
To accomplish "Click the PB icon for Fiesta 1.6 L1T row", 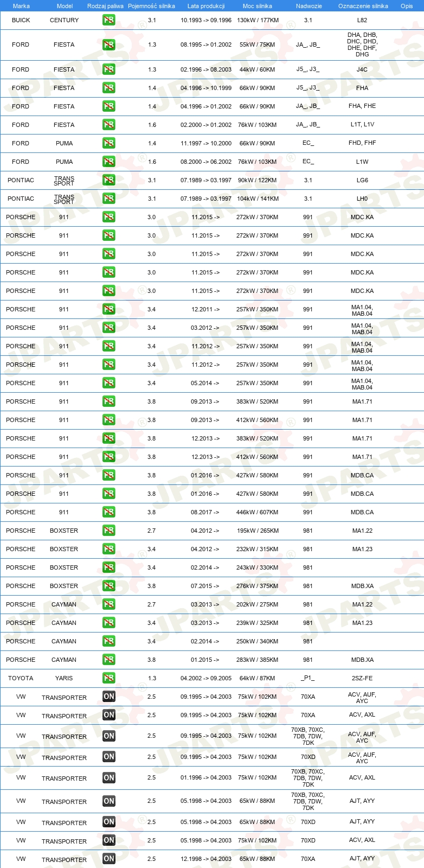I will pyautogui.click(x=108, y=125).
